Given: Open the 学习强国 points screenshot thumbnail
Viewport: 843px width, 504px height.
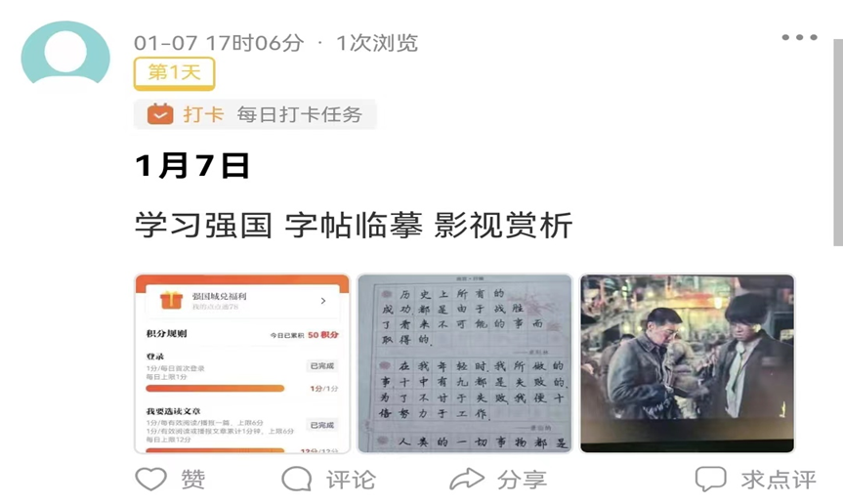Looking at the screenshot, I should [x=242, y=363].
